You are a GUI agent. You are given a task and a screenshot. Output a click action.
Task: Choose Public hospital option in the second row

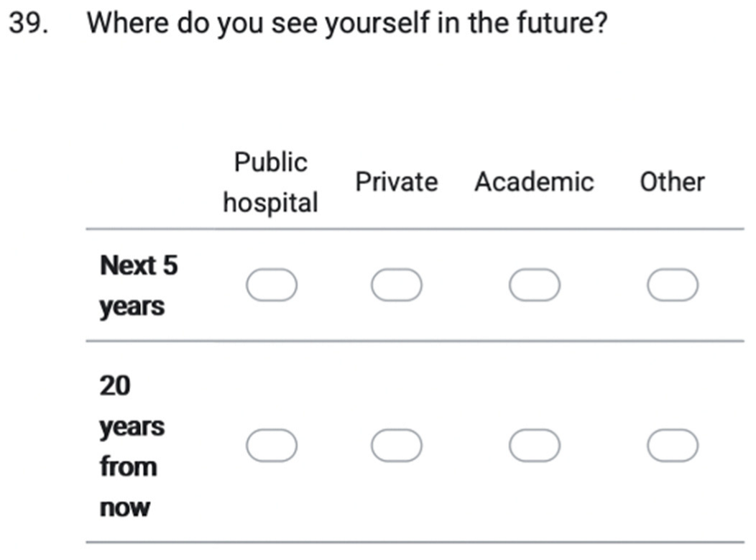272,445
